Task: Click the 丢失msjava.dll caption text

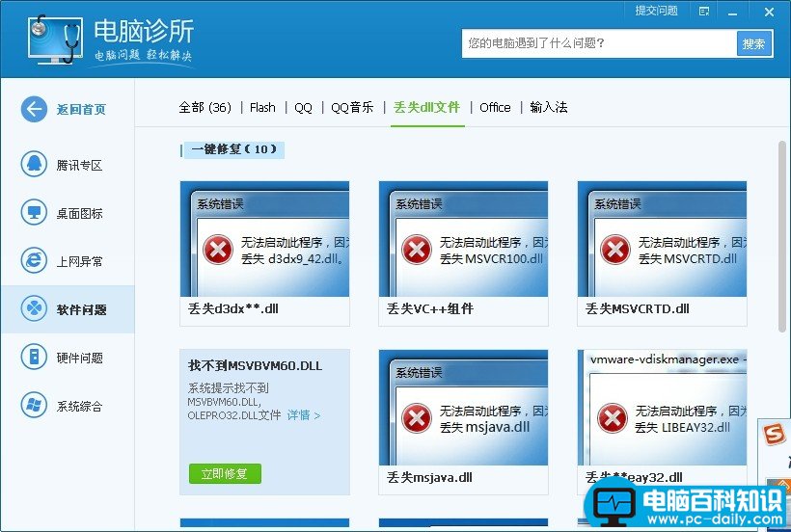Action: [x=429, y=477]
